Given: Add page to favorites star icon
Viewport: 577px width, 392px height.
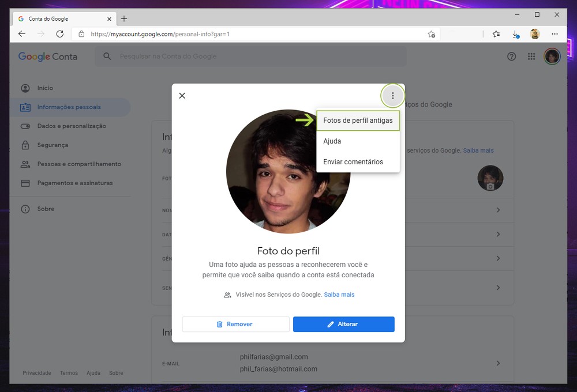Looking at the screenshot, I should [x=431, y=34].
